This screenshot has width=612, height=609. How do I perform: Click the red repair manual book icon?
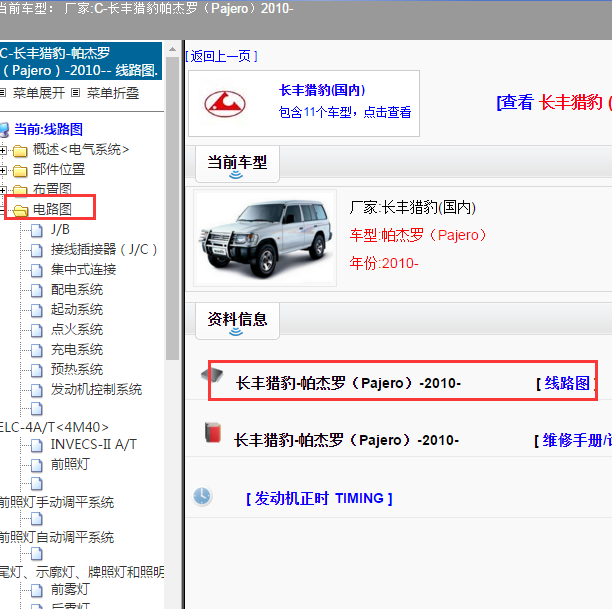point(213,433)
